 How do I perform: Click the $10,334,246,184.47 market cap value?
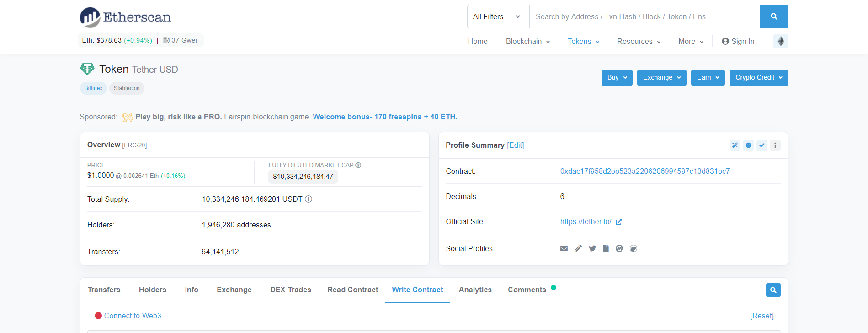[x=303, y=177]
